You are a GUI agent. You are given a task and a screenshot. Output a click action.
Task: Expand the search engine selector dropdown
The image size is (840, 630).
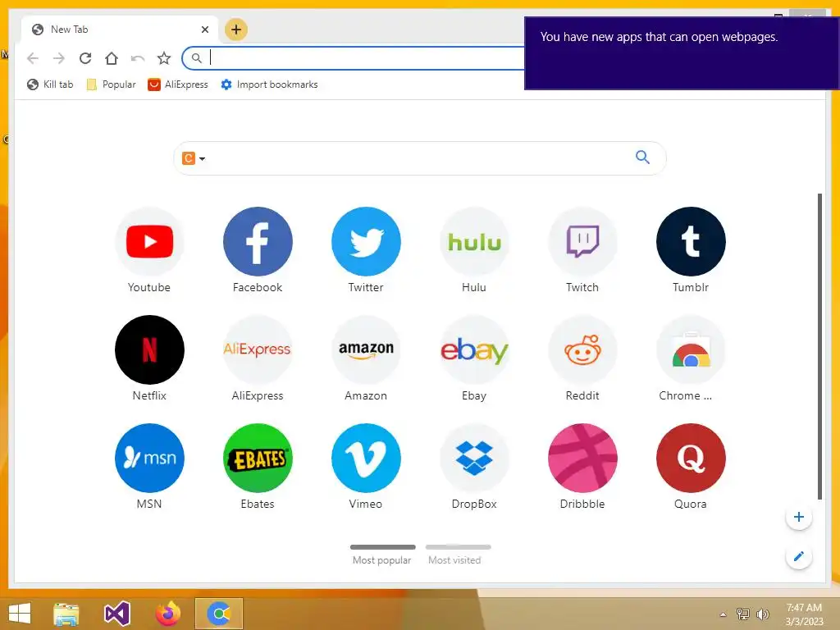click(x=194, y=158)
